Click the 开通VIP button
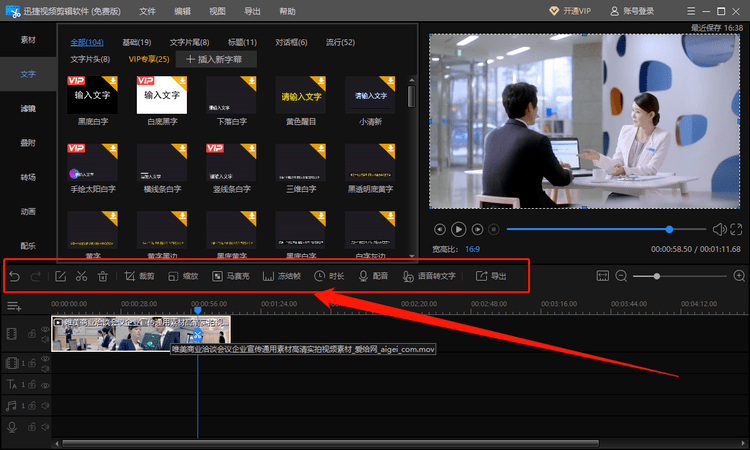Screen dimensions: 750x450 (x=570, y=11)
